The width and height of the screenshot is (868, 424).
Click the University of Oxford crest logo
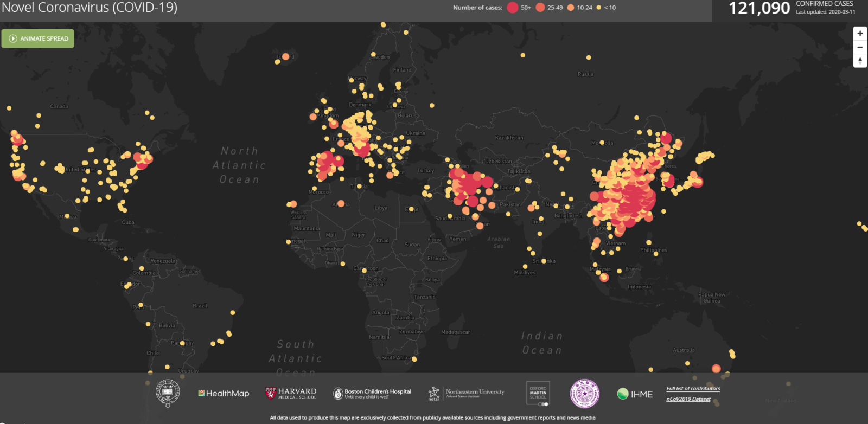pyautogui.click(x=168, y=393)
